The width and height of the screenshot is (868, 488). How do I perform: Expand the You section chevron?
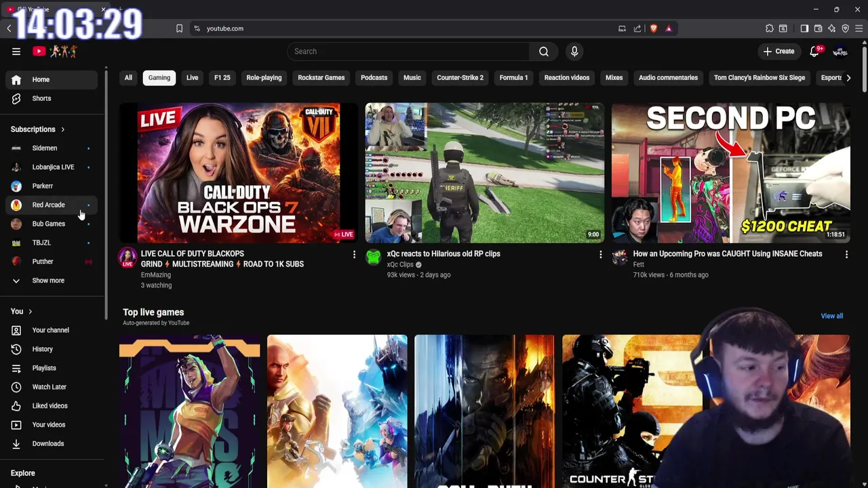click(x=30, y=312)
